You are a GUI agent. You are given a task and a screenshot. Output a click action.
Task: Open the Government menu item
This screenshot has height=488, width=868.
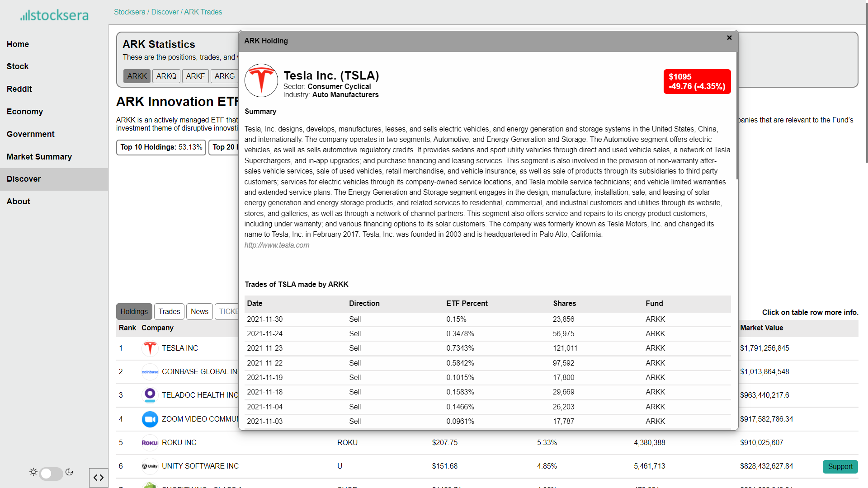(31, 134)
